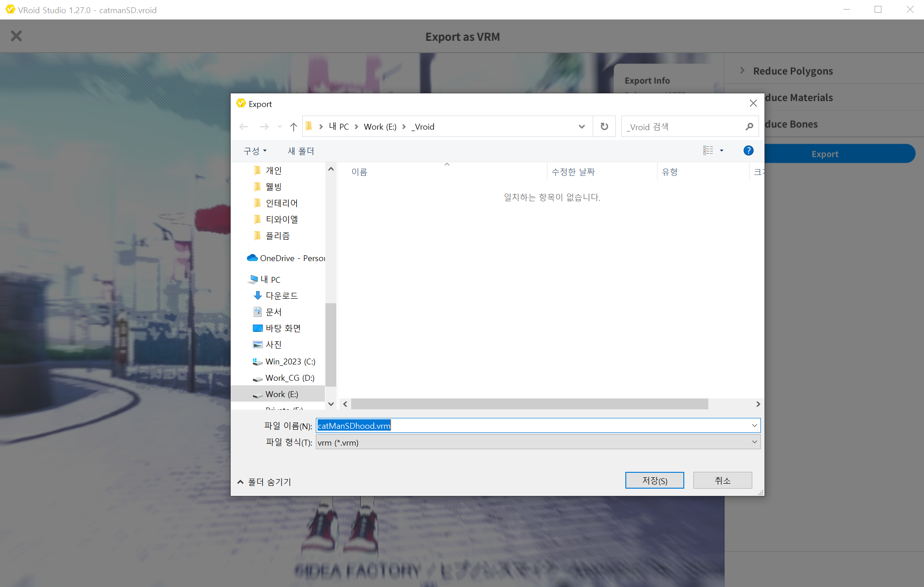The height and width of the screenshot is (587, 924).
Task: Click the 저장(S) save button
Action: [x=654, y=480]
